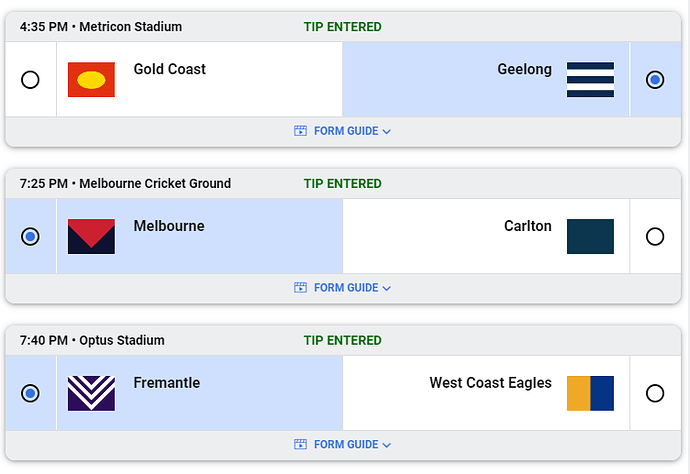Select Gold Coast radio button
690x474 pixels.
30,80
